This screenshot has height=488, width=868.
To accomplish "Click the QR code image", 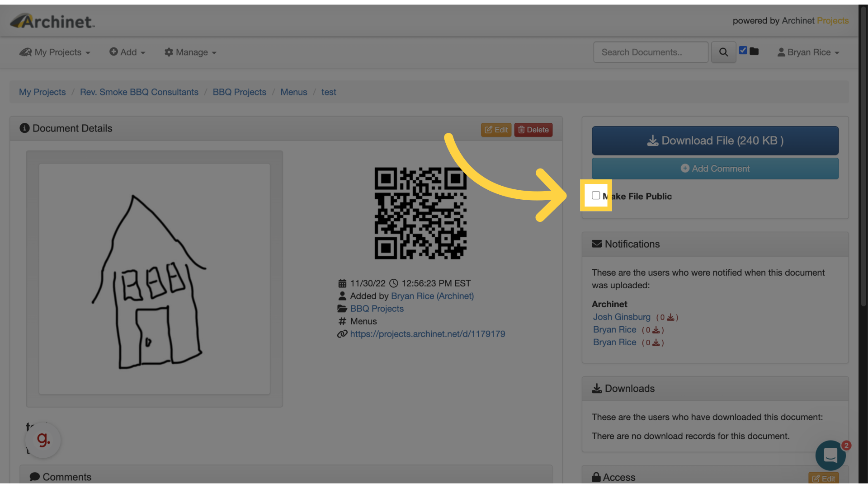I will pyautogui.click(x=420, y=213).
